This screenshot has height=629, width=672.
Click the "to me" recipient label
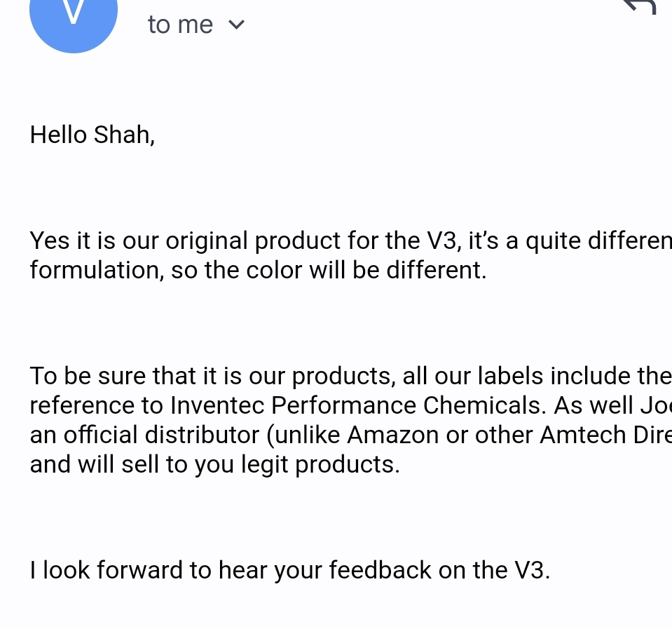180,25
